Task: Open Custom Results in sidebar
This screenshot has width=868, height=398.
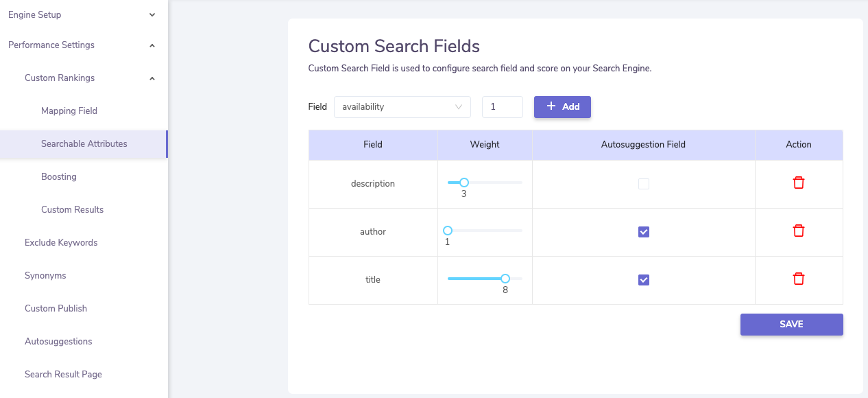Action: click(x=72, y=210)
